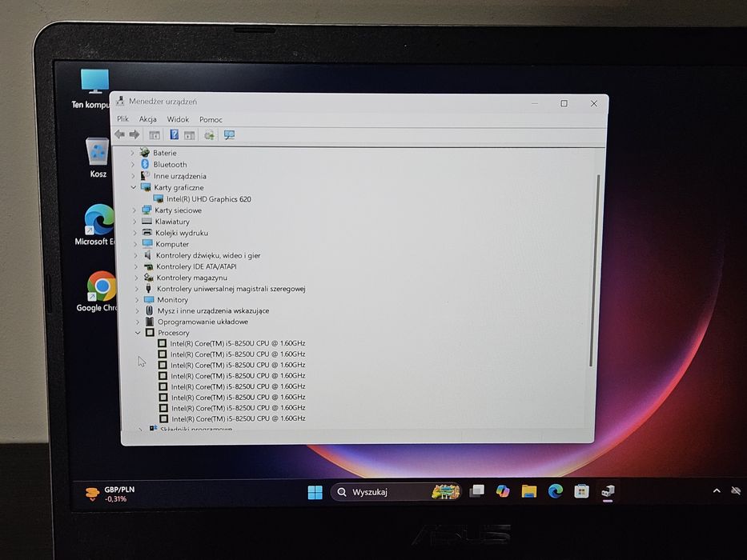Click the scan for hardware changes icon
Viewport: 747px width, 560px height.
tap(209, 135)
